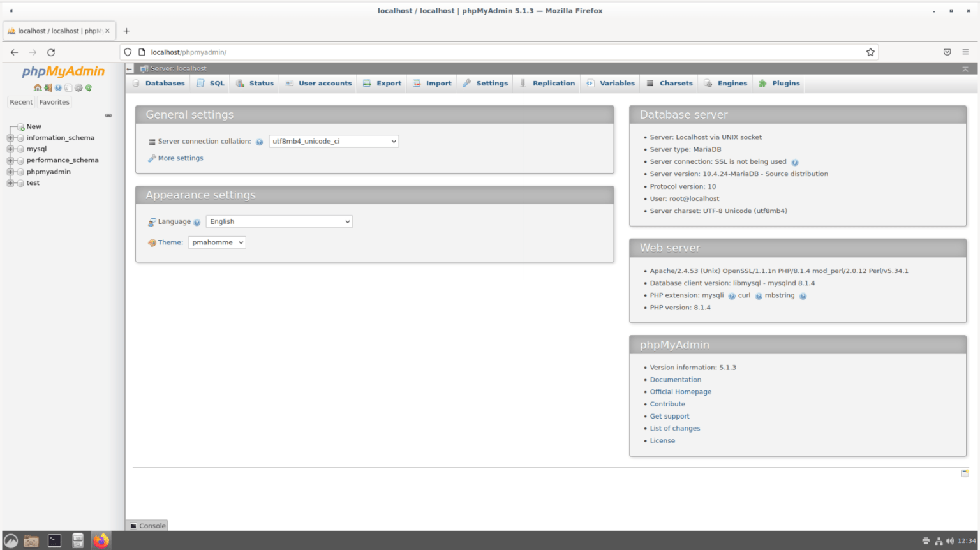Open the Export tab
Viewport: 980px width, 550px height.
pyautogui.click(x=382, y=84)
